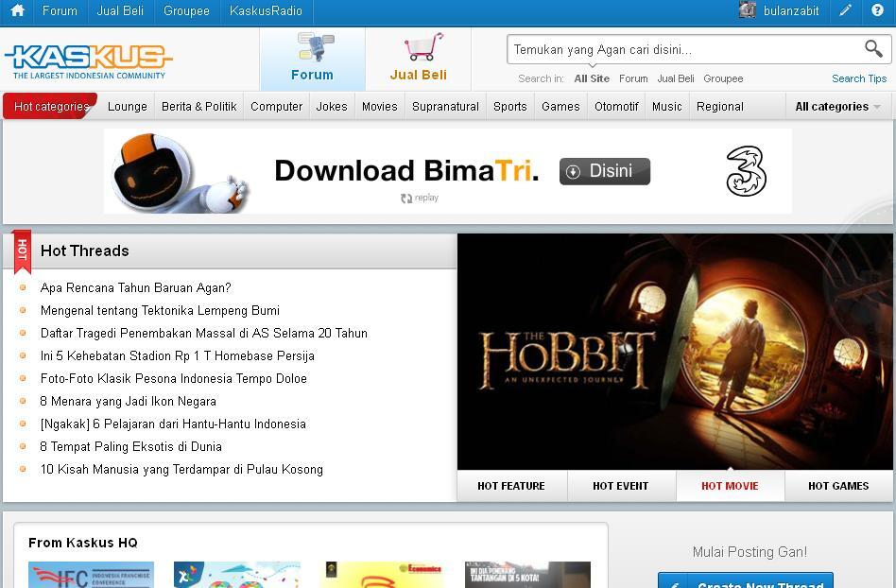The width and height of the screenshot is (896, 588).
Task: Open the Regional category
Action: coord(719,107)
